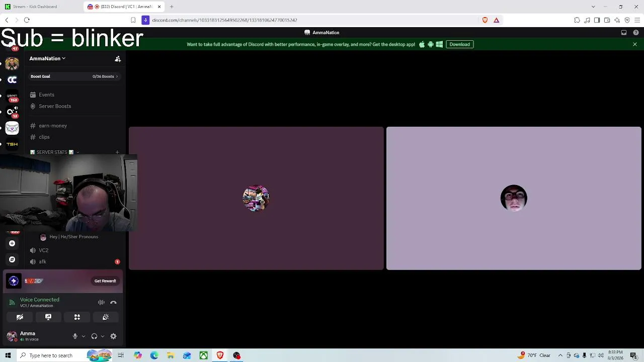
Task: Open File Explorer in the taskbar
Action: pyautogui.click(x=171, y=355)
